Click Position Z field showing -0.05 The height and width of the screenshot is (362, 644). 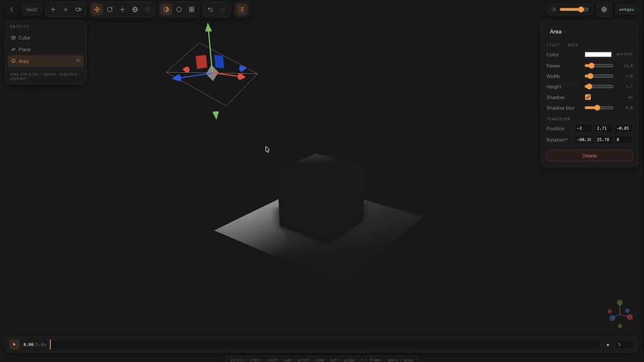click(x=624, y=128)
